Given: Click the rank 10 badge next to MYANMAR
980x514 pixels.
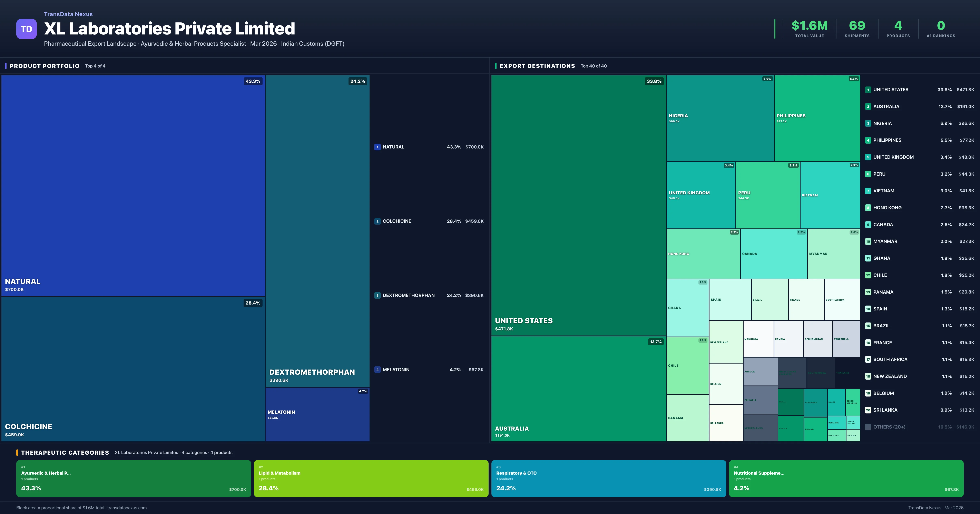Looking at the screenshot, I should tap(869, 241).
